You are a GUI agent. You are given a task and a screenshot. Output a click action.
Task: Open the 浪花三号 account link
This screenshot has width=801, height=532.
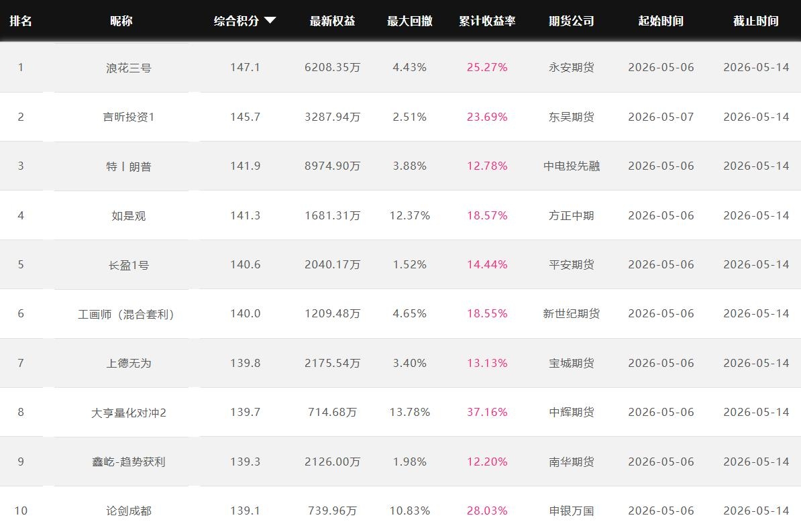tap(129, 68)
